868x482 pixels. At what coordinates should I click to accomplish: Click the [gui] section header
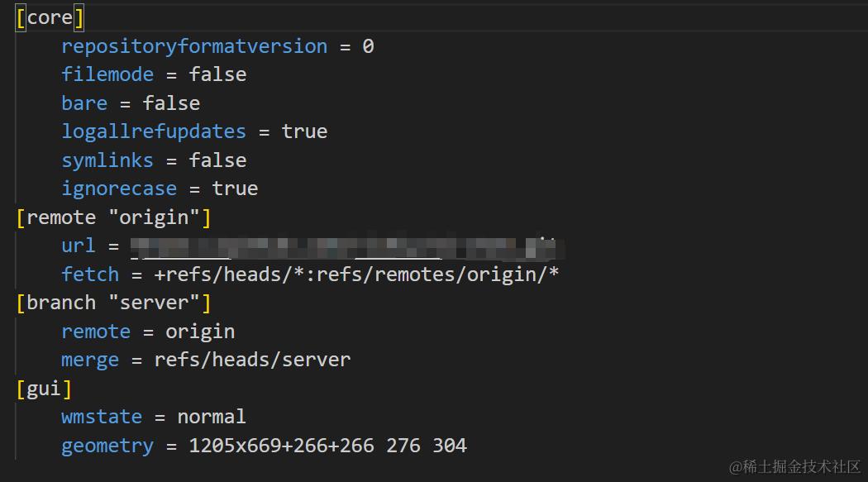click(x=44, y=389)
